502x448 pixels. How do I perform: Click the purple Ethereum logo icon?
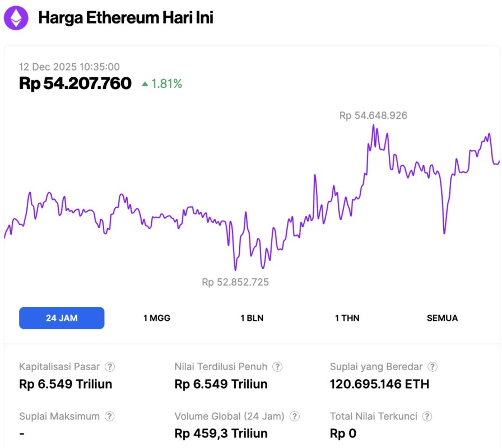16,18
